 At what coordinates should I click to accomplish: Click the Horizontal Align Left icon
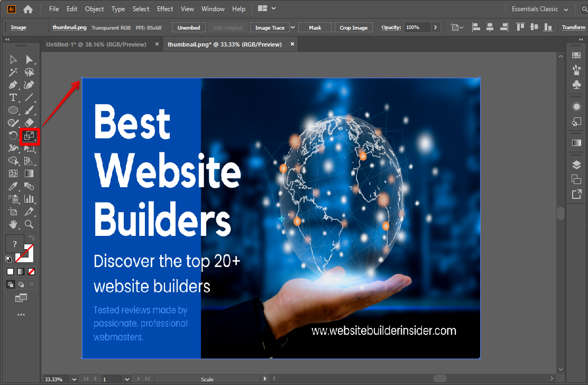(x=476, y=27)
